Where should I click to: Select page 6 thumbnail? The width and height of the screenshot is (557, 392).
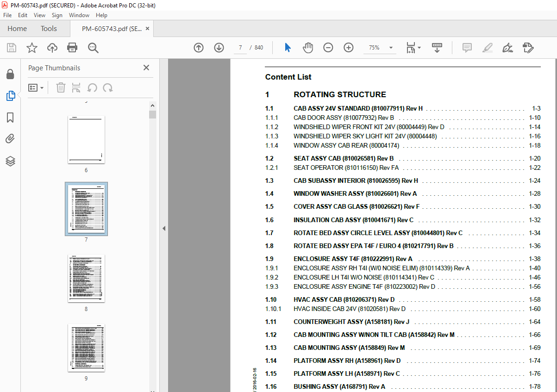(x=86, y=139)
